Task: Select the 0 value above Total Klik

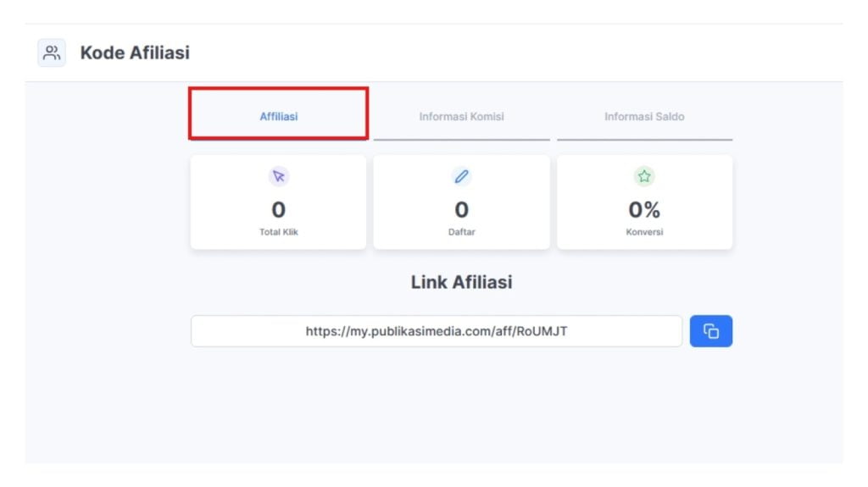Action: [x=278, y=210]
